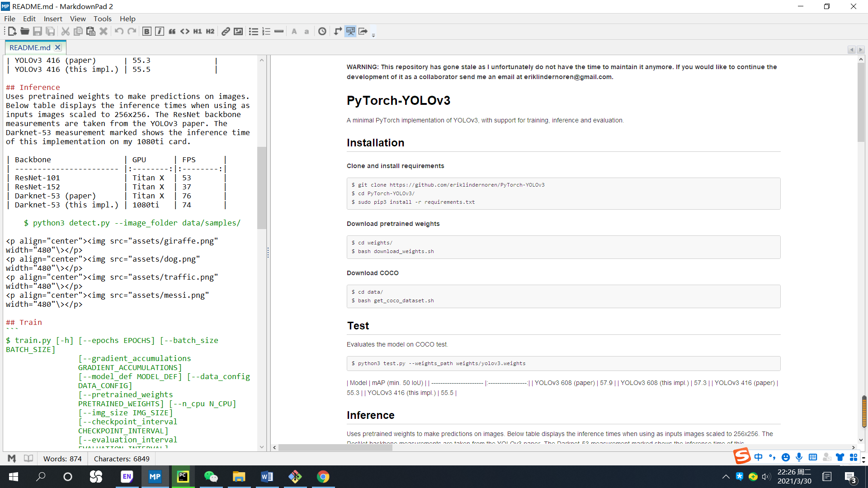Apply Heading 2 formatting
Image resolution: width=868 pixels, height=488 pixels.
click(x=210, y=31)
